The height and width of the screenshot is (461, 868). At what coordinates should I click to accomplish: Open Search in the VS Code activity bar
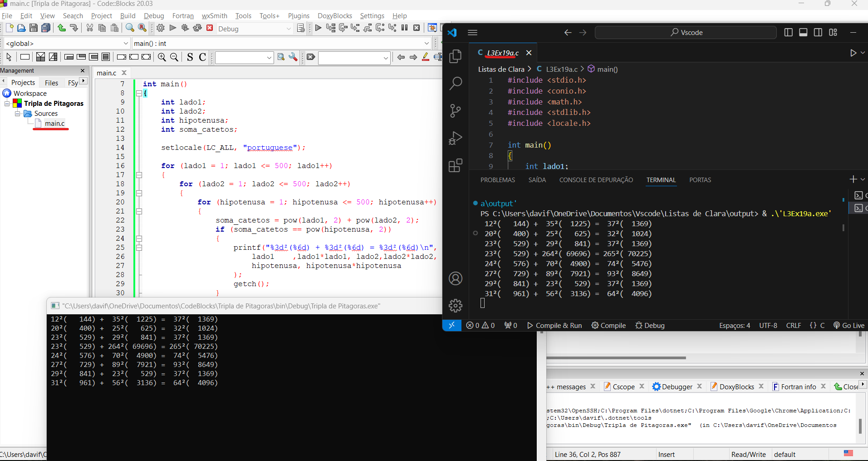pyautogui.click(x=456, y=84)
